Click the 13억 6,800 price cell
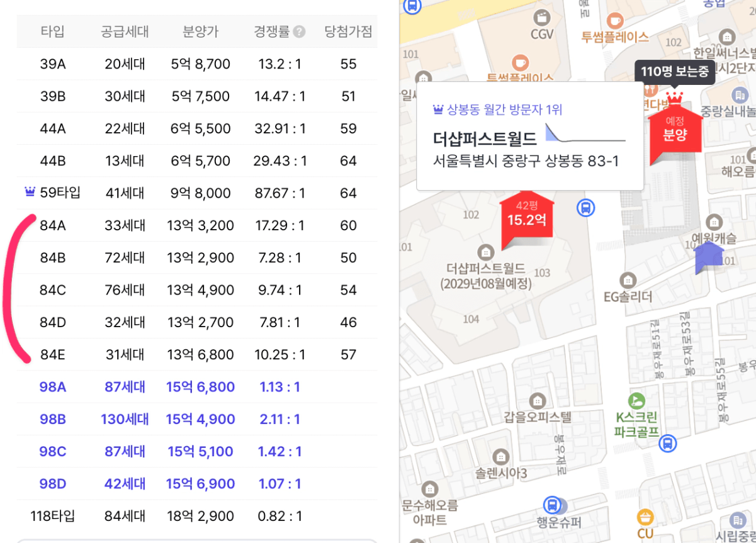The height and width of the screenshot is (543, 756). (200, 355)
